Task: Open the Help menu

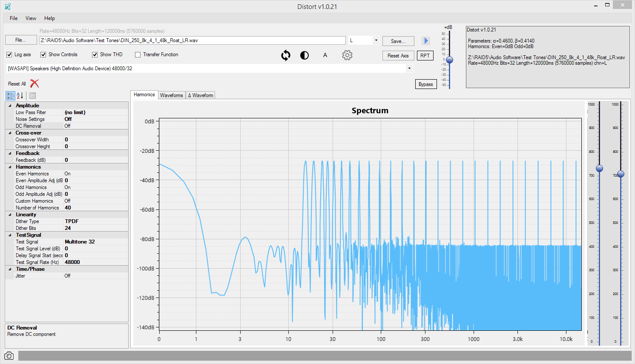Action: [49, 18]
